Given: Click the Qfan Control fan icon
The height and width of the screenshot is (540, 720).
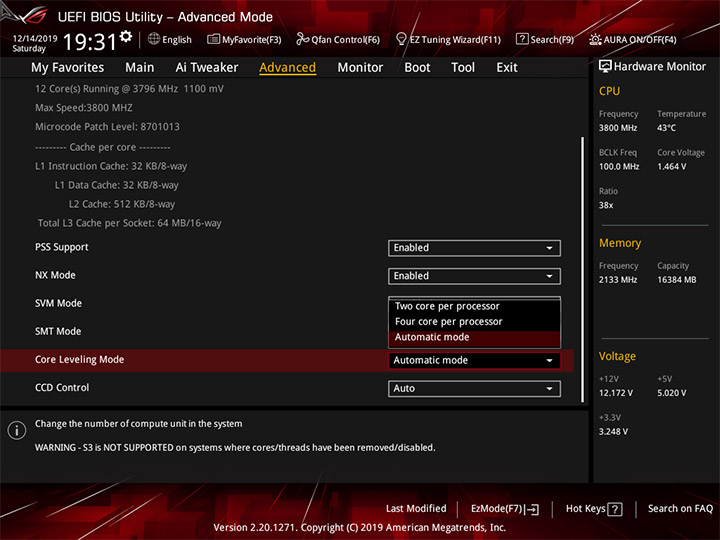Looking at the screenshot, I should [x=302, y=39].
